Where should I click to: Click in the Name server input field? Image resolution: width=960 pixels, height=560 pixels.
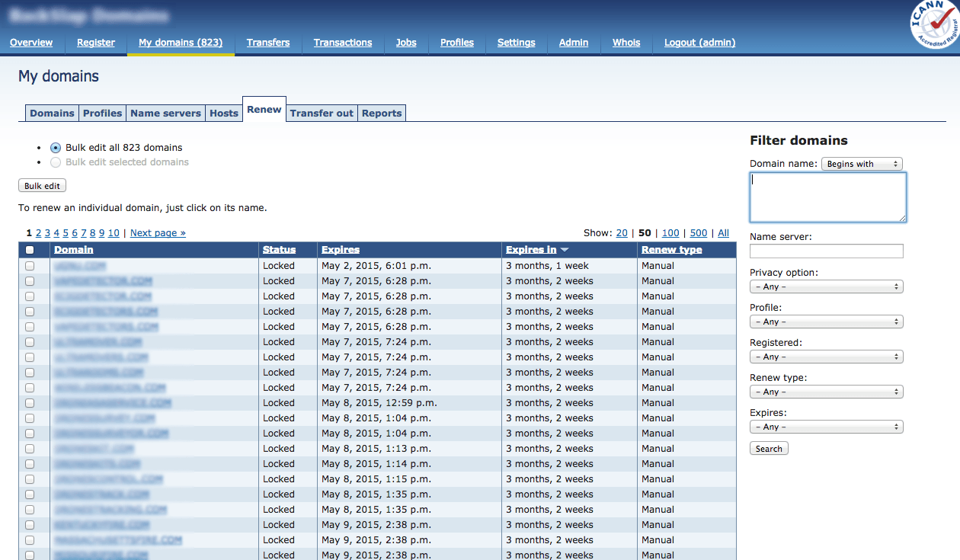826,251
